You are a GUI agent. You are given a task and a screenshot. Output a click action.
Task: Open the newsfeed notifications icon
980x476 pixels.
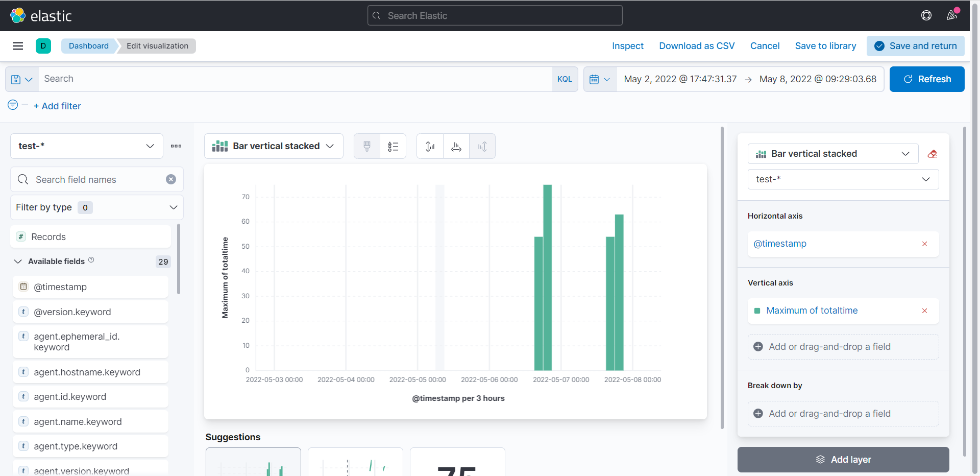(952, 16)
